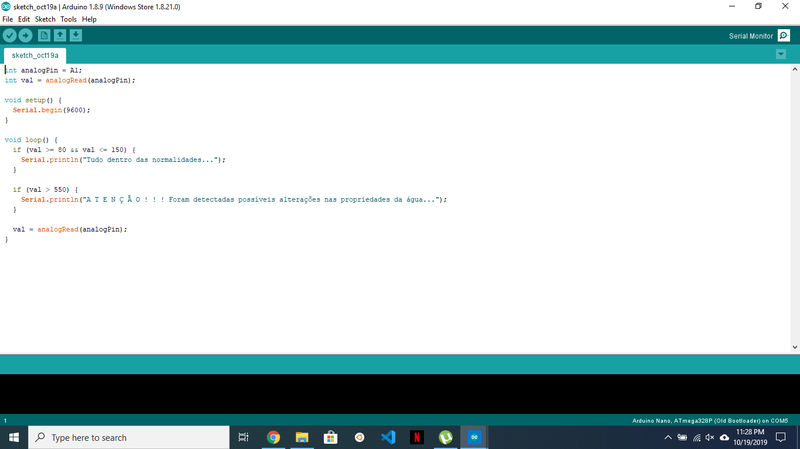Open the clock and date flyout
800x449 pixels.
pos(750,437)
